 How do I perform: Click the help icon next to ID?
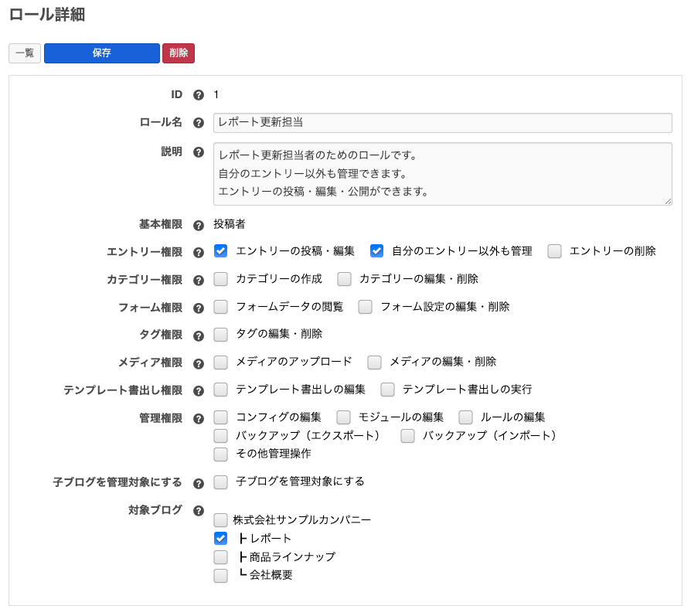click(198, 95)
